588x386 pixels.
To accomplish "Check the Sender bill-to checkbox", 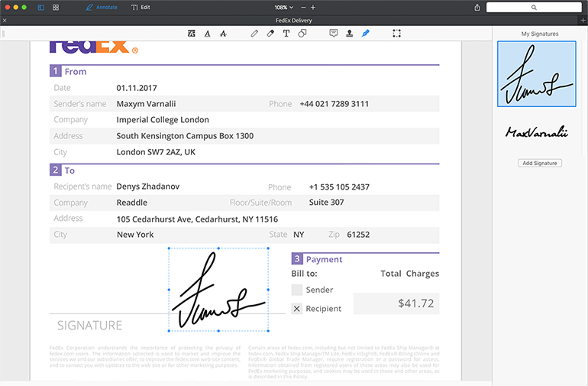I will [x=296, y=290].
